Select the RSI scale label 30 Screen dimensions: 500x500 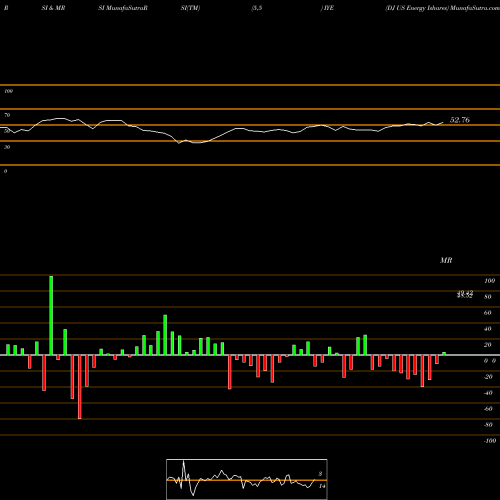pyautogui.click(x=7, y=147)
